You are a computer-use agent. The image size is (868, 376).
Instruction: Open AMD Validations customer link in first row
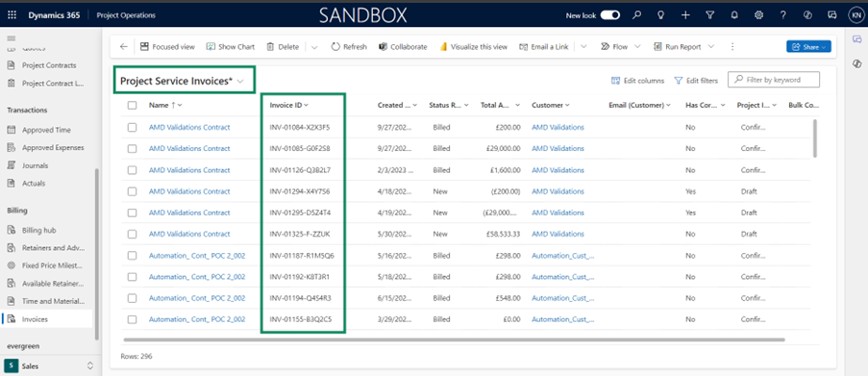(x=558, y=127)
